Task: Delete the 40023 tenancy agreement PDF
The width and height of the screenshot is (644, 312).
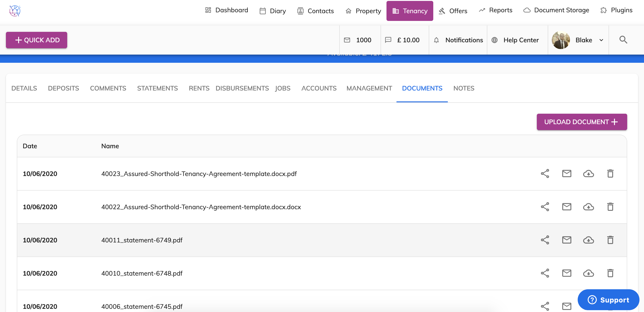Action: pyautogui.click(x=610, y=174)
